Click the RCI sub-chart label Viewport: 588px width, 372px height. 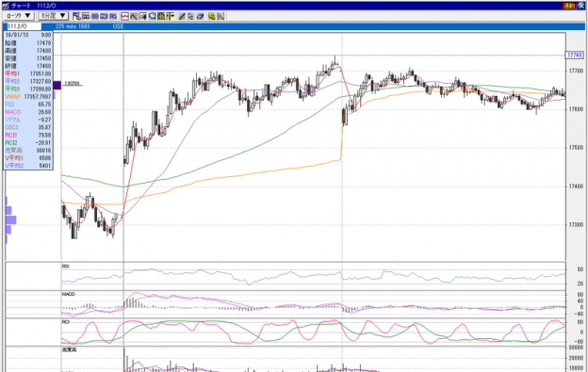66,322
